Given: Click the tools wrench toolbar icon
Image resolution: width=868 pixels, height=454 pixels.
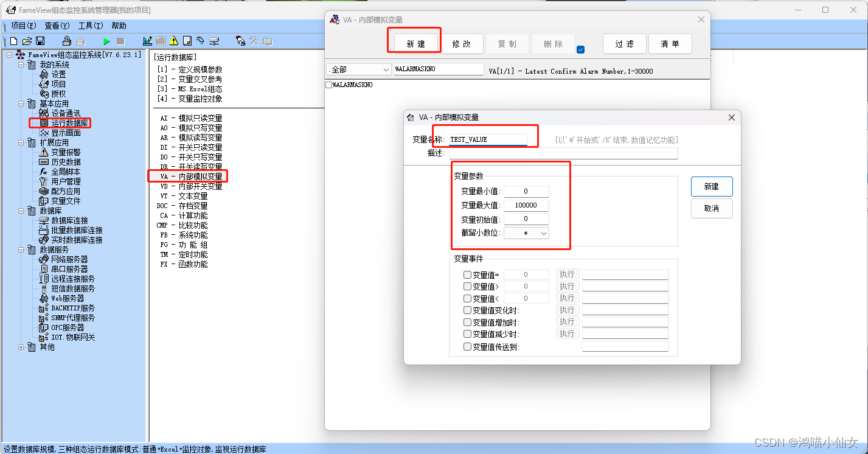Looking at the screenshot, I should (253, 41).
